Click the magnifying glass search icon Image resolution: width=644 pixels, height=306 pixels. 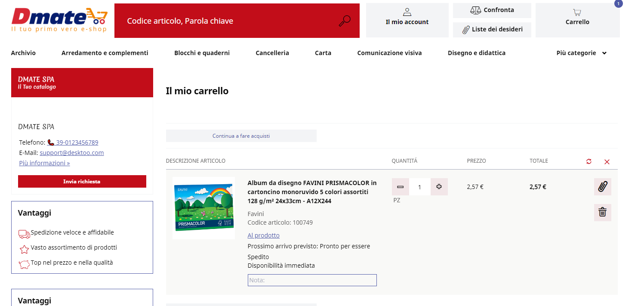coord(345,21)
